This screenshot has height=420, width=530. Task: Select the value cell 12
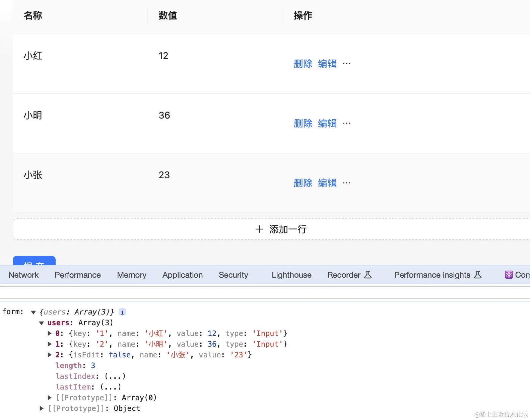click(x=163, y=56)
